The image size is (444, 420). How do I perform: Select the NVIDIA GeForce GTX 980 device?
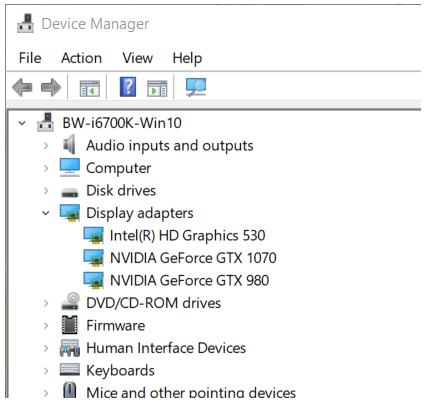pyautogui.click(x=189, y=280)
